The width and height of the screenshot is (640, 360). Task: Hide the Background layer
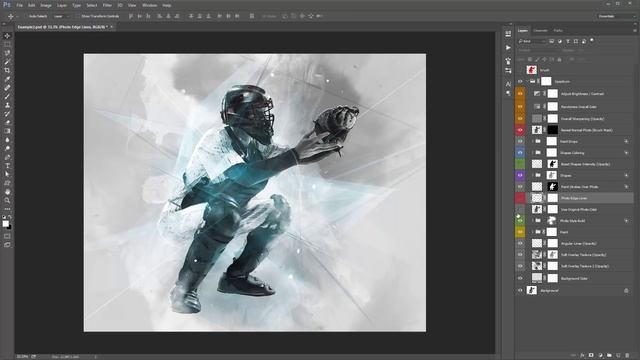point(520,291)
